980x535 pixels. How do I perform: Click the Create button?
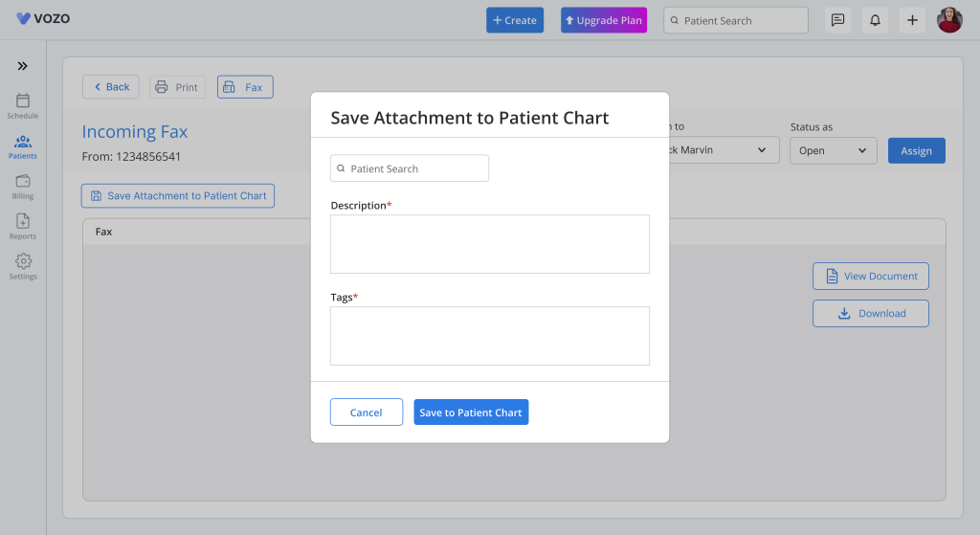coord(515,20)
